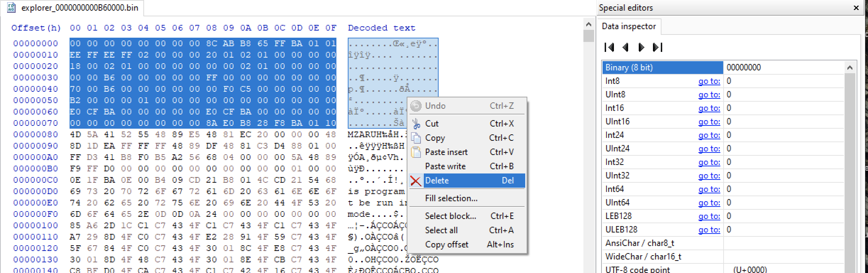This screenshot has height=273, width=868.
Task: Click hex byte 4D at offset 00000080
Action: [75, 134]
